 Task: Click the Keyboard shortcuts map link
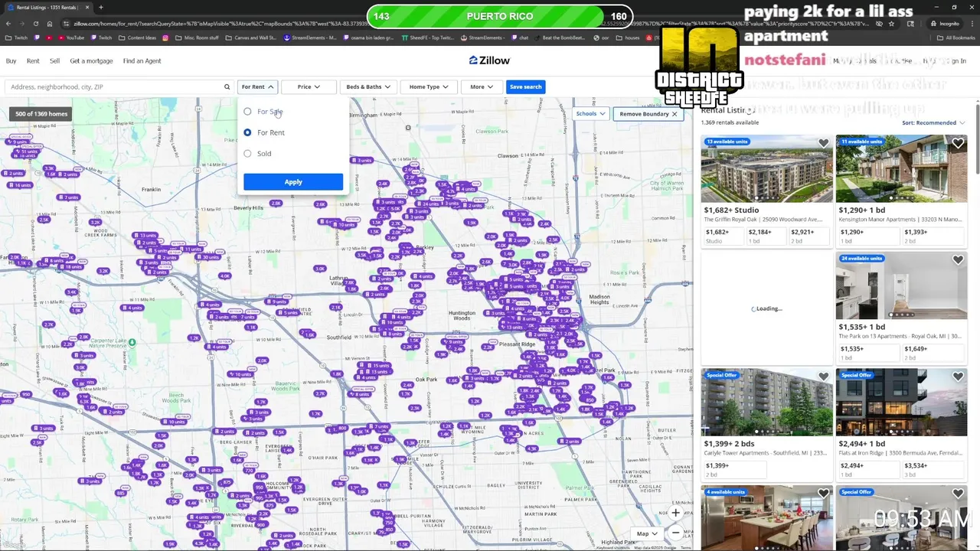613,548
